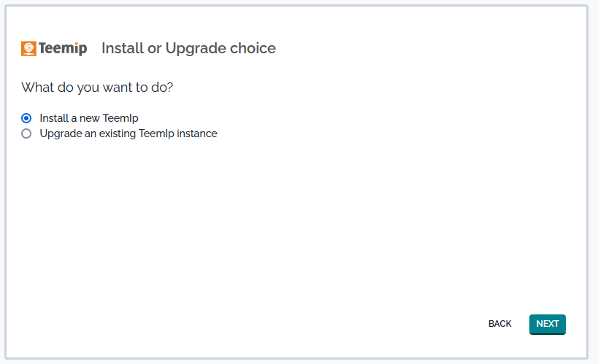
Task: Click the 'Upgrade an existing TeemIp instance' label
Action: [129, 133]
